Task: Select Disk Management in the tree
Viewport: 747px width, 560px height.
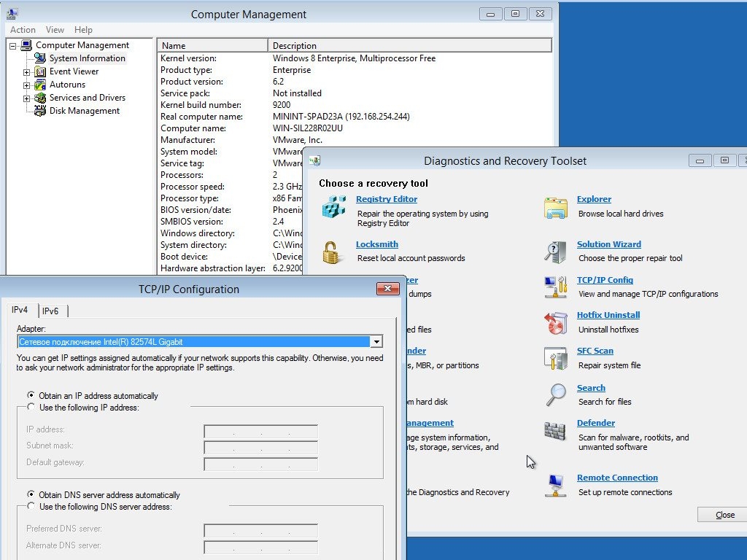Action: [84, 111]
